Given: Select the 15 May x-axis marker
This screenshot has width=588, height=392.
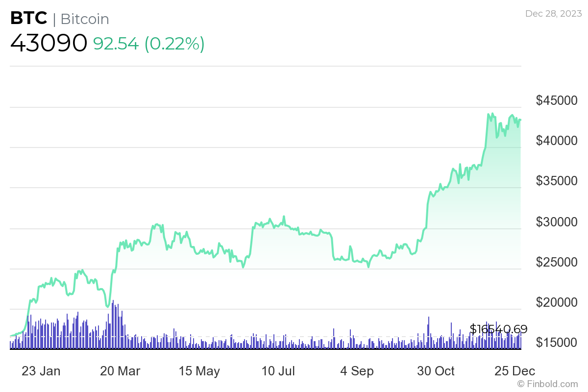Looking at the screenshot, I should [199, 371].
